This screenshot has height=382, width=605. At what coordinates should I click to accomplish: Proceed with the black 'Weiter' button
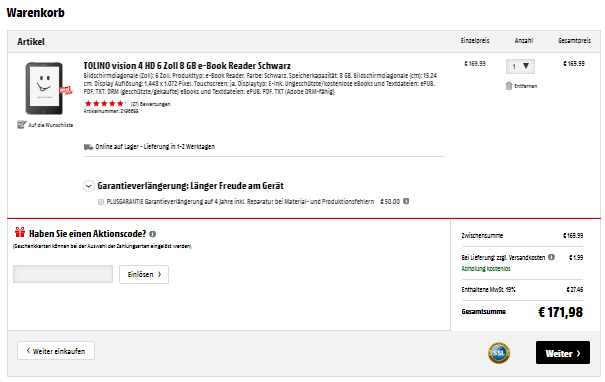click(x=563, y=353)
